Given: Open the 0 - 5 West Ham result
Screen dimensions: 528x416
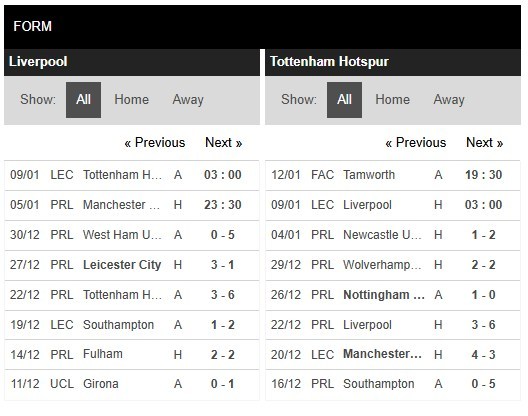Looking at the screenshot, I should click(x=132, y=235).
